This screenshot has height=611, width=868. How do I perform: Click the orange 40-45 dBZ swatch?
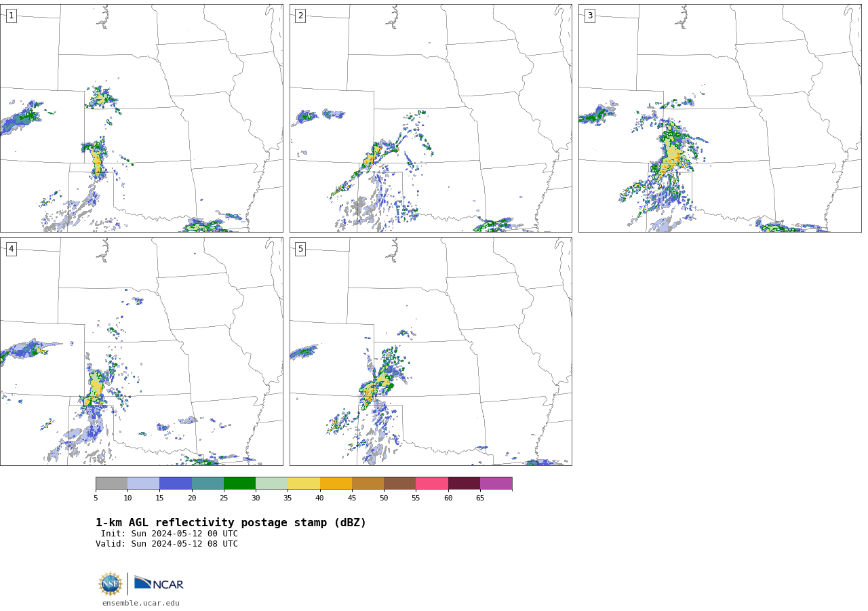[336, 483]
